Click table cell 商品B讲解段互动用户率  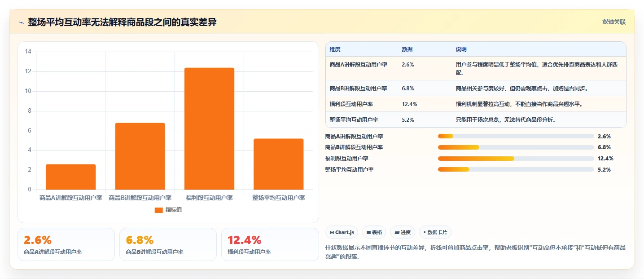point(358,89)
